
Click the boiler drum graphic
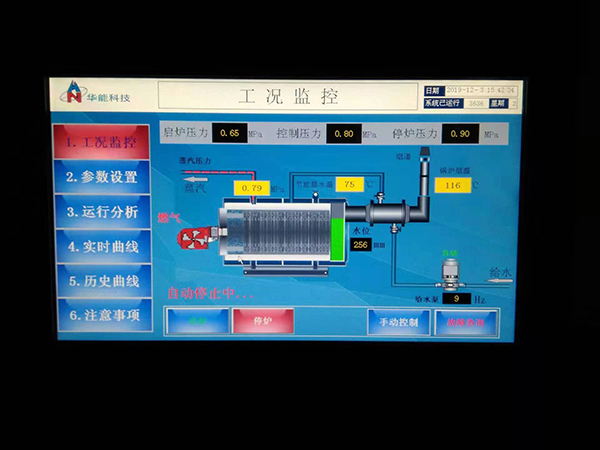pos(281,232)
